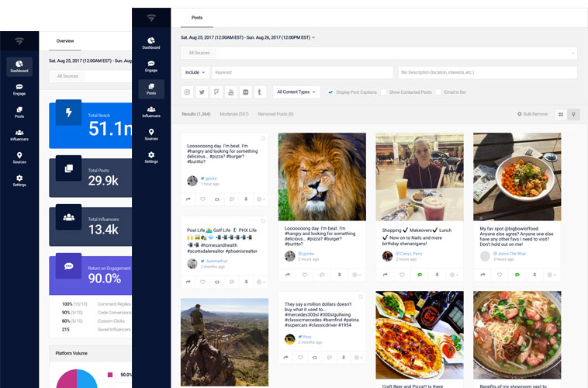
Task: Open status dropdown on Ciera L Perry post
Action: click(x=454, y=275)
